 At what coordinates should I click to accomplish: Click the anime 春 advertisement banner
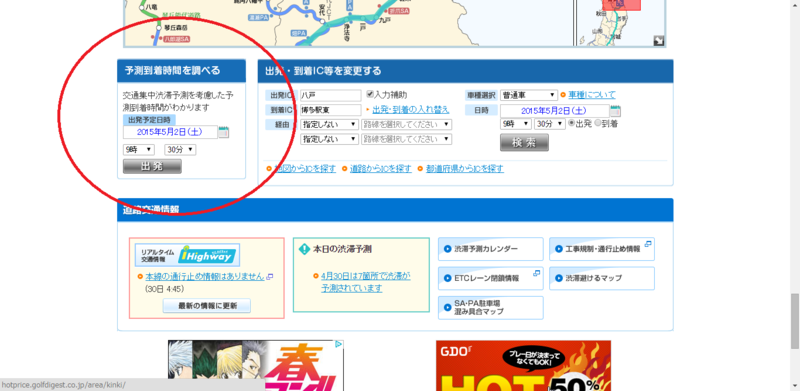pos(256,365)
